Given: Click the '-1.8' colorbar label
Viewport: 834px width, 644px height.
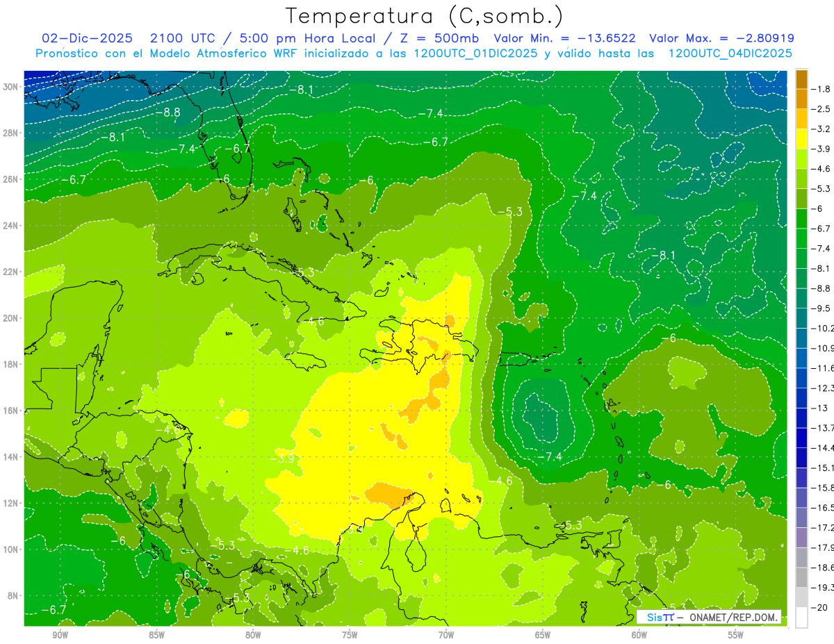Looking at the screenshot, I should coord(821,89).
